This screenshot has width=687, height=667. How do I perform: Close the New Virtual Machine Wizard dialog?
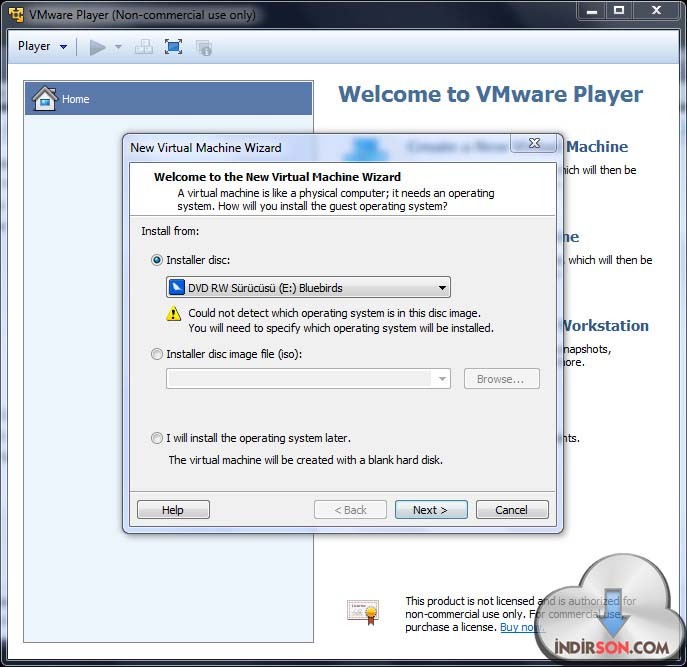click(534, 143)
